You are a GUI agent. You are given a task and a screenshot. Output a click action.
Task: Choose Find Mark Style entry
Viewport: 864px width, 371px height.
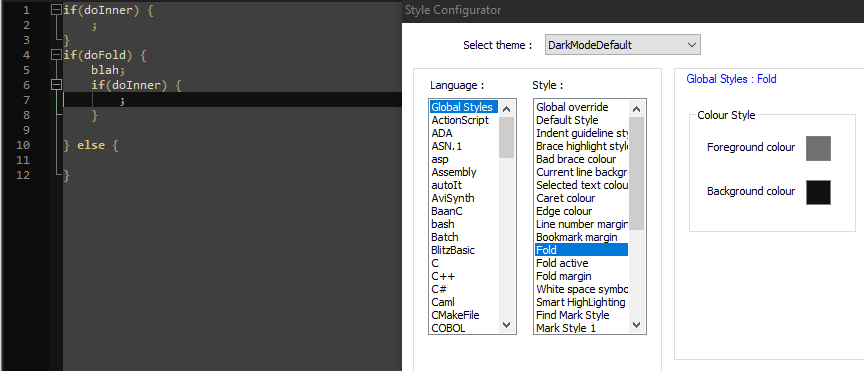[x=581, y=315]
